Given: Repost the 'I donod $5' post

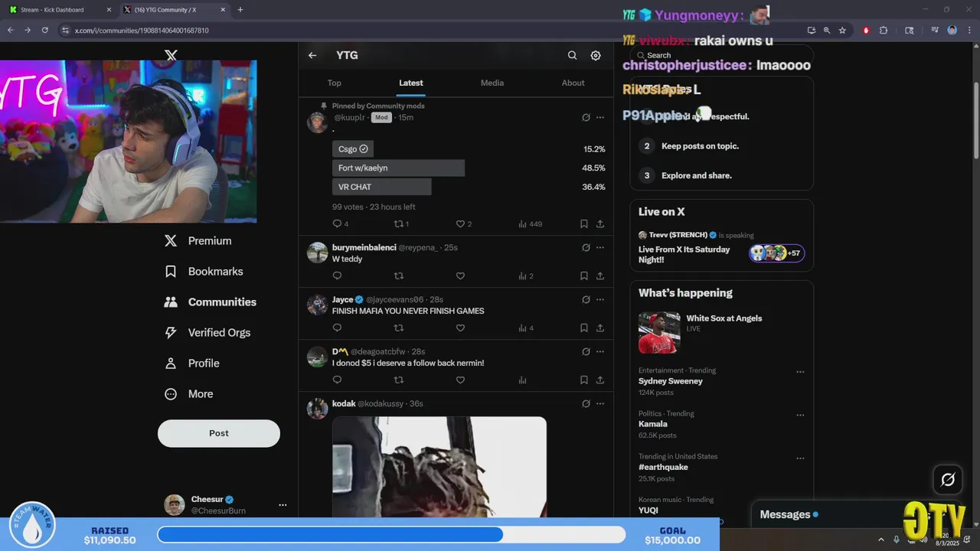Looking at the screenshot, I should tap(398, 380).
